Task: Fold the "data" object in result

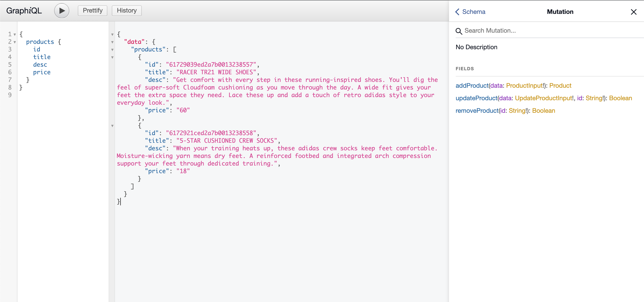Action: tap(112, 42)
